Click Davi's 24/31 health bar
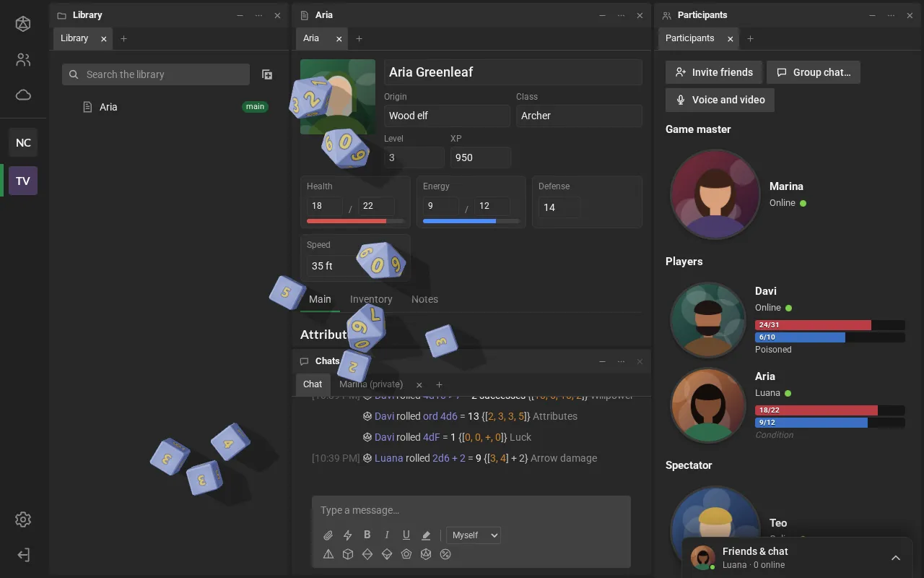Screen dimensions: 924x578 [830, 325]
